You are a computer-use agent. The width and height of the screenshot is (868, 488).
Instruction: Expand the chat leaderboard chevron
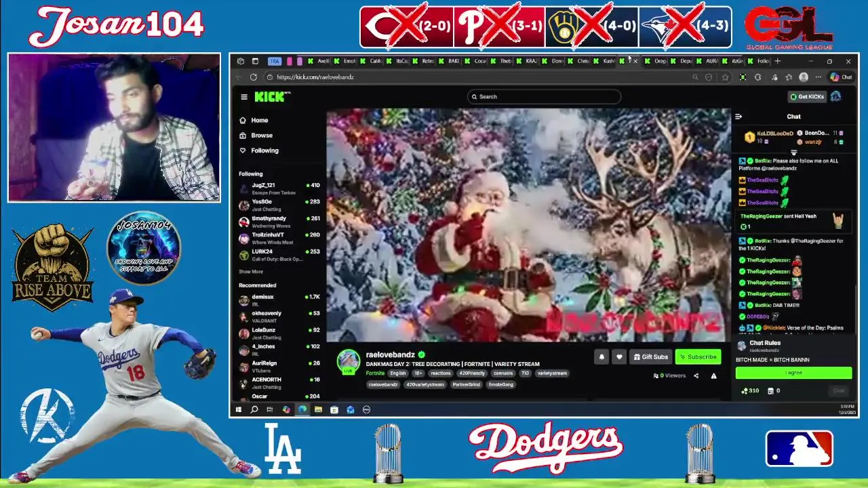click(x=793, y=153)
